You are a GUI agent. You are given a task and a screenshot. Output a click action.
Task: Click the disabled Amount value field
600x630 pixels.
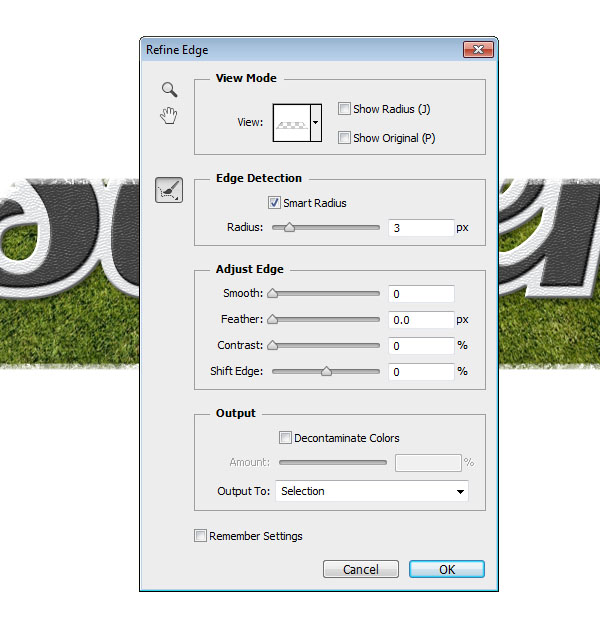point(428,463)
